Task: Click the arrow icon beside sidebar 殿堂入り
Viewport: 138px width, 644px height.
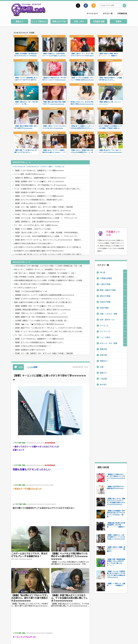Action: coord(98,373)
